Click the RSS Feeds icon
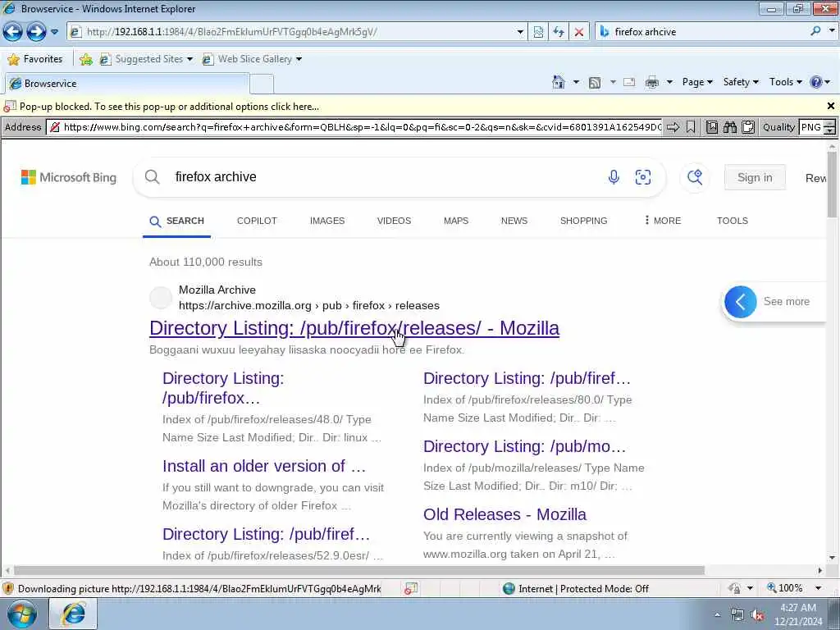Viewport: 840px width, 630px height. tap(595, 82)
